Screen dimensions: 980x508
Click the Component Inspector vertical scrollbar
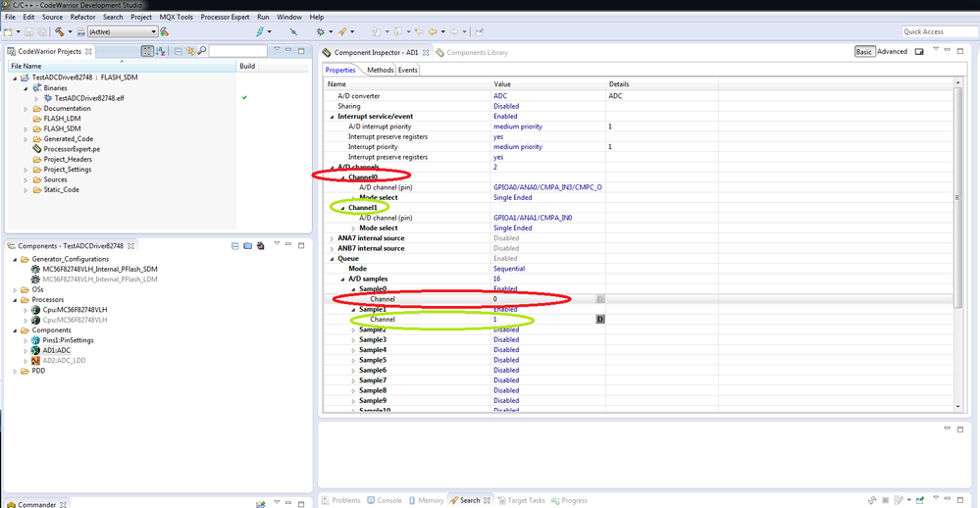coord(957,197)
